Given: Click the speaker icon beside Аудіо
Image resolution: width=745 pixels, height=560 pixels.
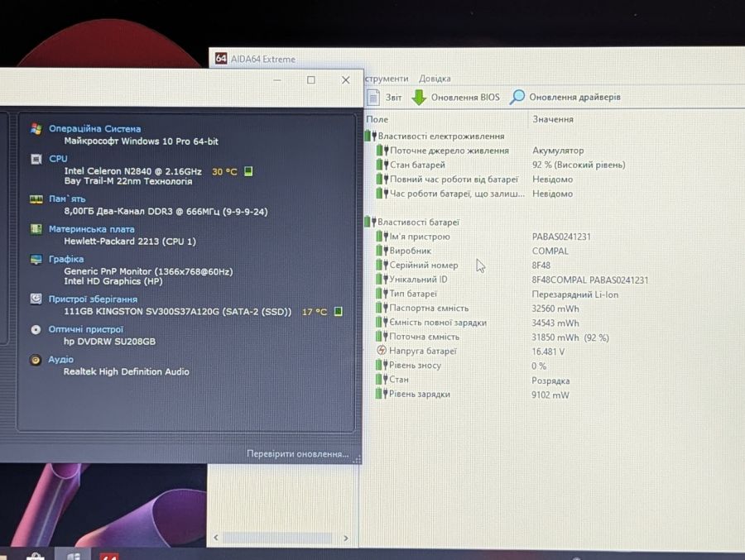Looking at the screenshot, I should (35, 360).
